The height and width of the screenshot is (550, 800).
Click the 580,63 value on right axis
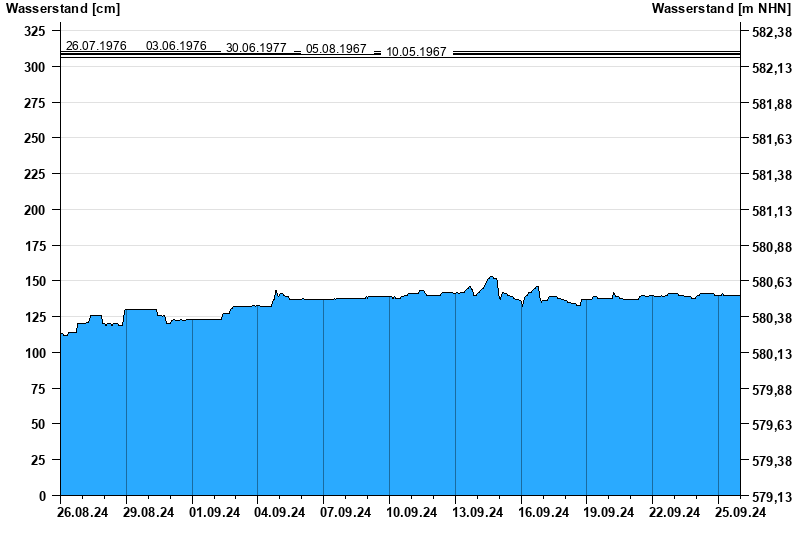point(765,283)
